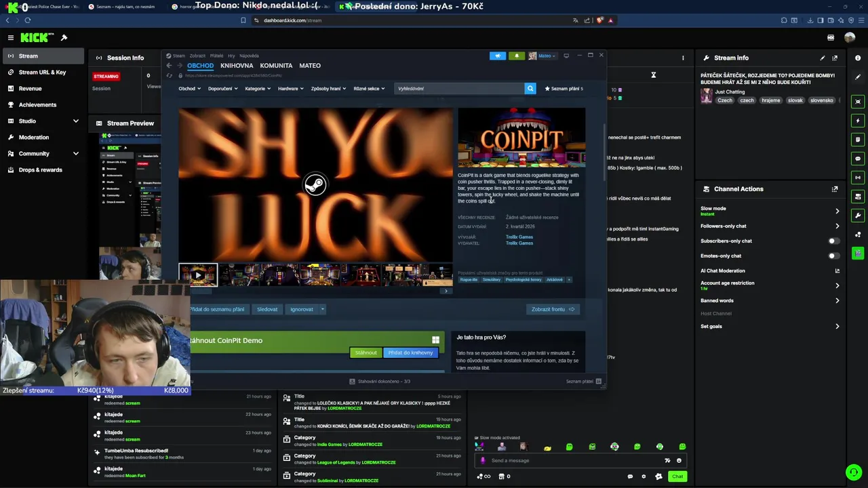Play the CoinPit trailer video
Image resolution: width=868 pixels, height=488 pixels.
315,184
